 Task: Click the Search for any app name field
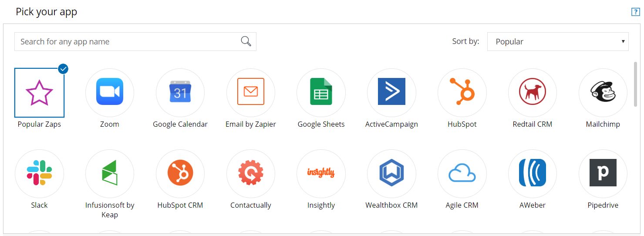click(x=126, y=42)
